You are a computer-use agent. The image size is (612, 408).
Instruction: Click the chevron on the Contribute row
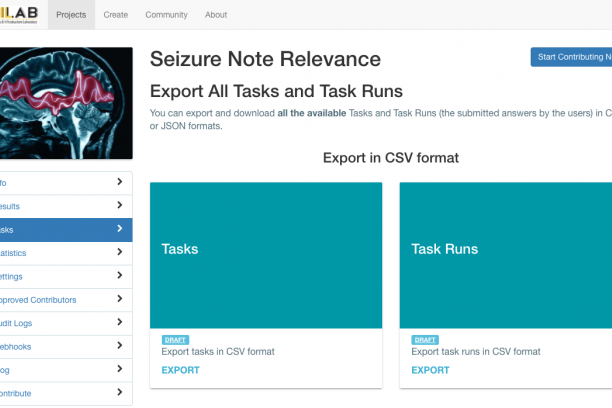click(119, 393)
